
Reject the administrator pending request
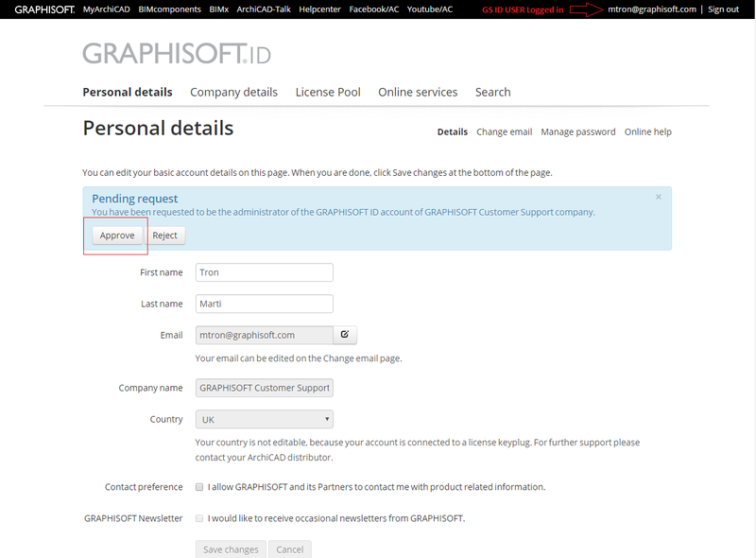coord(165,235)
